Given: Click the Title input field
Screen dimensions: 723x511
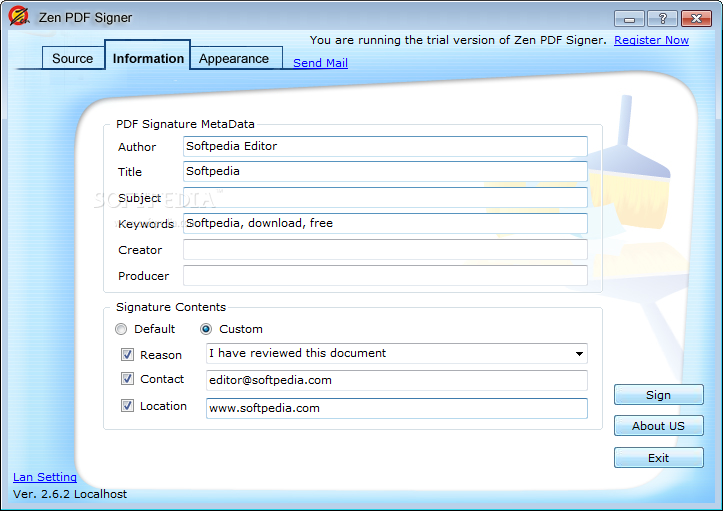Looking at the screenshot, I should (x=385, y=171).
